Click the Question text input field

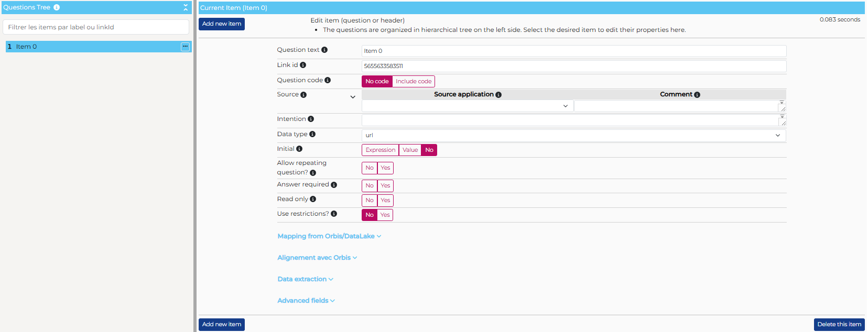(573, 51)
